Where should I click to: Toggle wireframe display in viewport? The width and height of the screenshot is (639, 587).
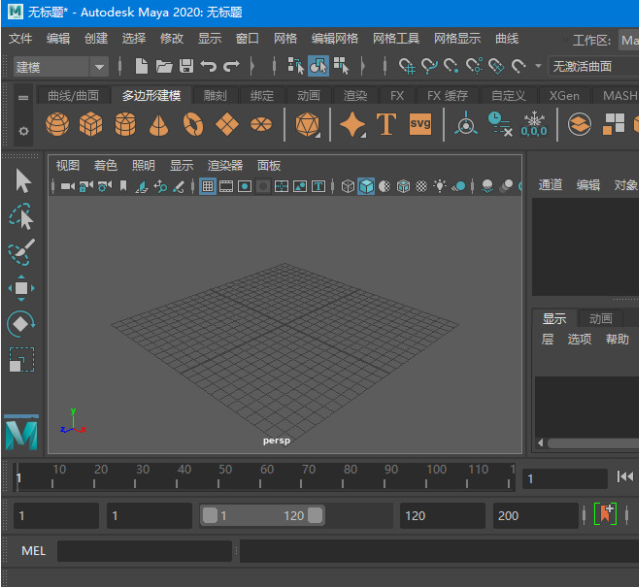pos(348,187)
